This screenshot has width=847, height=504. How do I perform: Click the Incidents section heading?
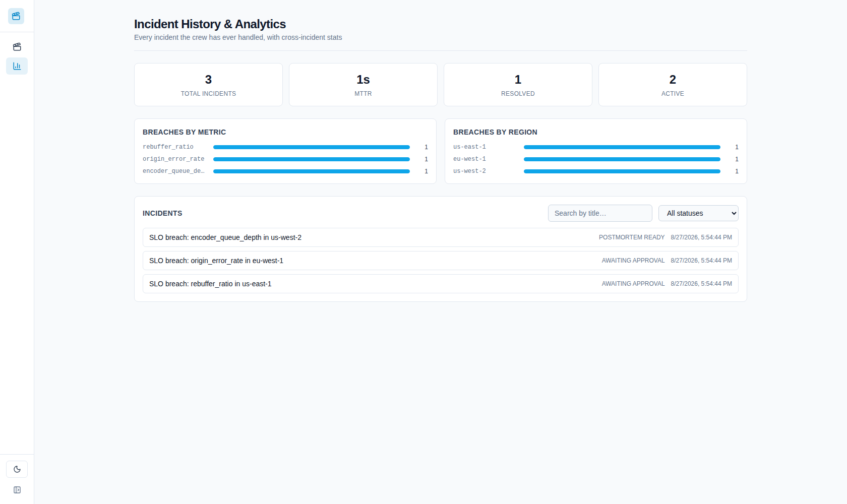tap(162, 213)
